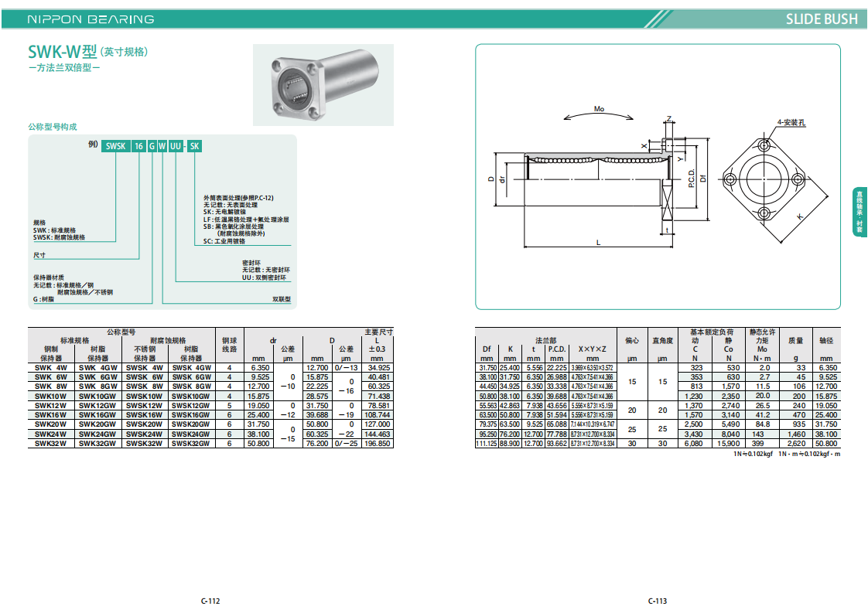868x613 pixels.
Task: Select table cell SWK16GW
Action: point(98,415)
